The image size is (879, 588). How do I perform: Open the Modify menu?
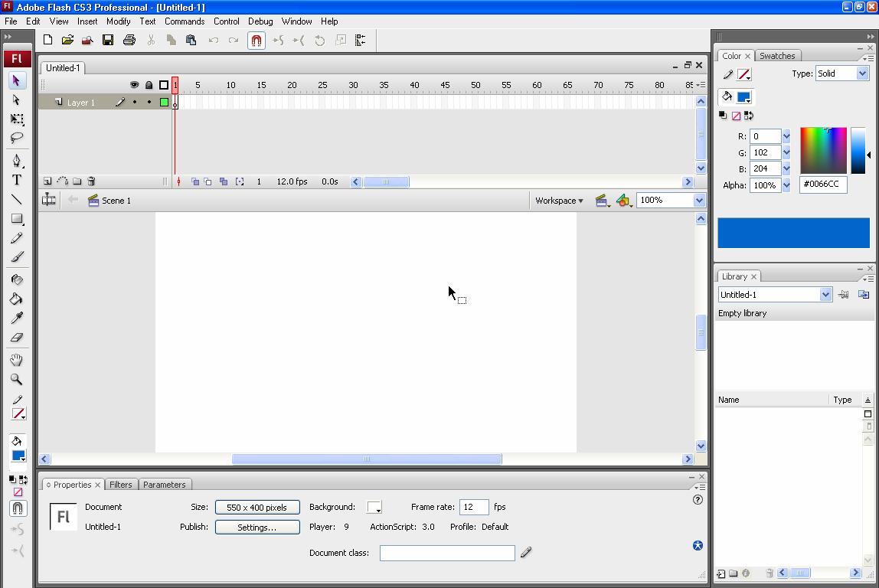point(118,21)
